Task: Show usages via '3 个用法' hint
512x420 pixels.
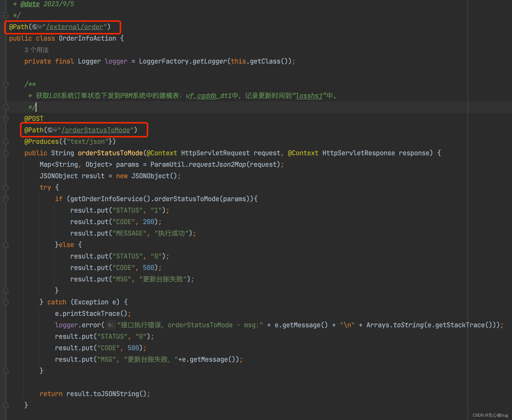Action: point(37,50)
